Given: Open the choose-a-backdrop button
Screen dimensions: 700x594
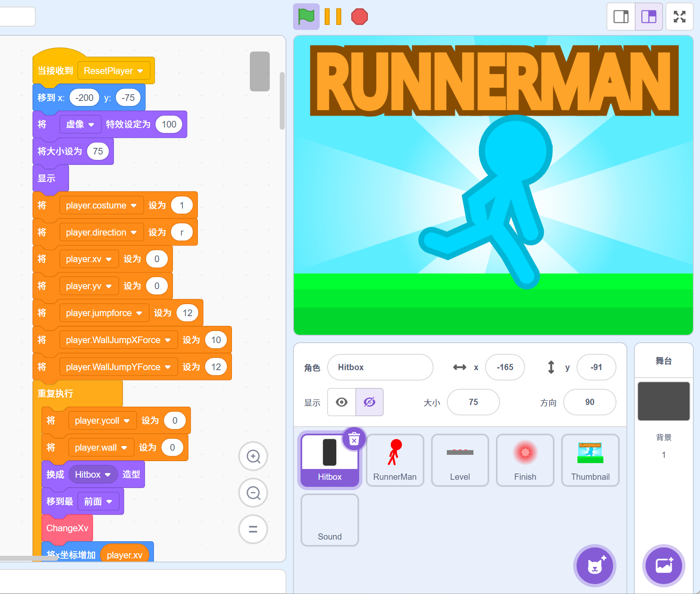Looking at the screenshot, I should [663, 565].
